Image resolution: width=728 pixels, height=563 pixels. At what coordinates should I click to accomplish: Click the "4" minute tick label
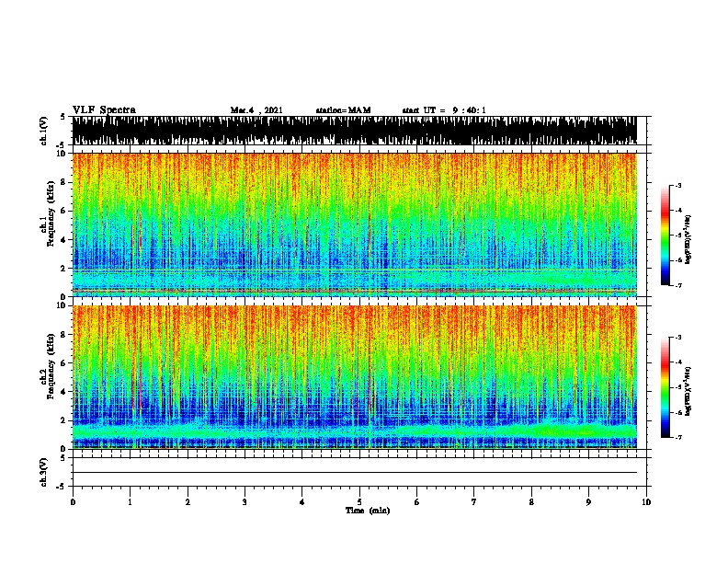302,502
